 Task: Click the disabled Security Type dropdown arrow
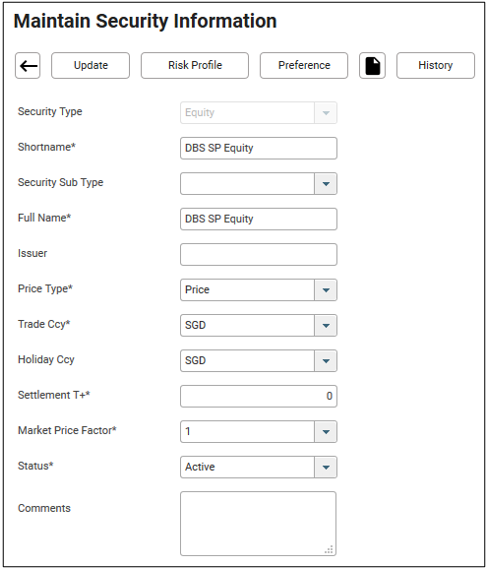326,113
